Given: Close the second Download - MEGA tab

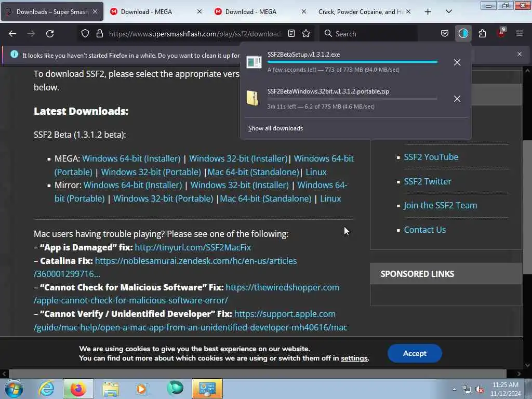Looking at the screenshot, I should click(x=303, y=11).
